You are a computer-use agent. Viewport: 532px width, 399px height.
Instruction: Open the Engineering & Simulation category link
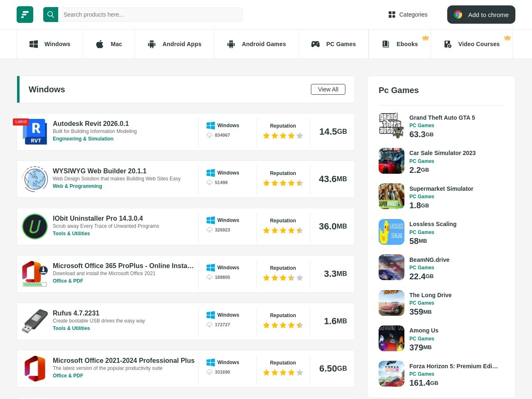pyautogui.click(x=83, y=139)
